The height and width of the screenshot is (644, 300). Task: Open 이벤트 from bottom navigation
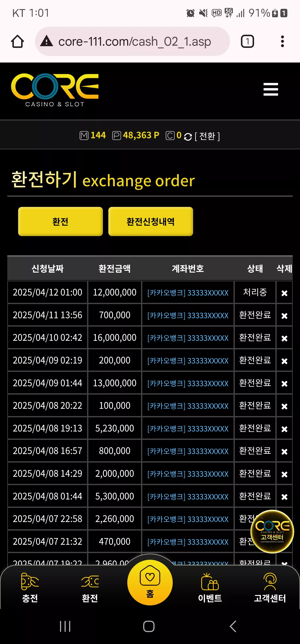point(210,587)
